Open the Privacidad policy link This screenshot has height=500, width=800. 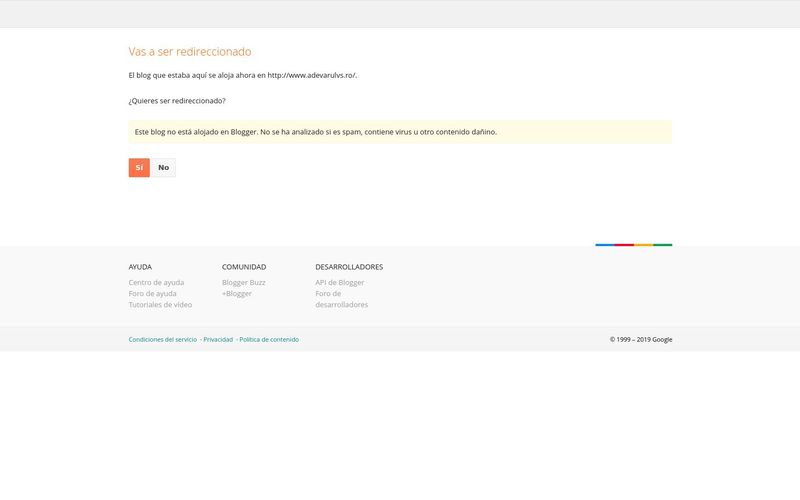pyautogui.click(x=218, y=339)
